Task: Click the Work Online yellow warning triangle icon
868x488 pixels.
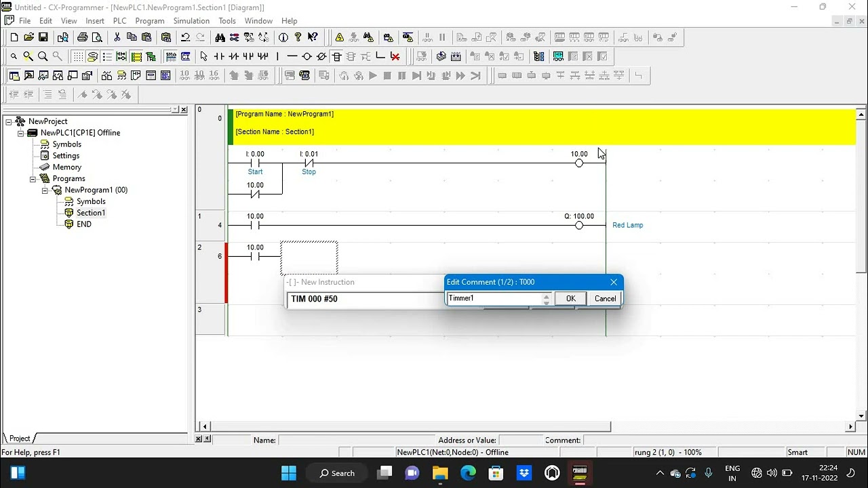Action: (x=339, y=37)
